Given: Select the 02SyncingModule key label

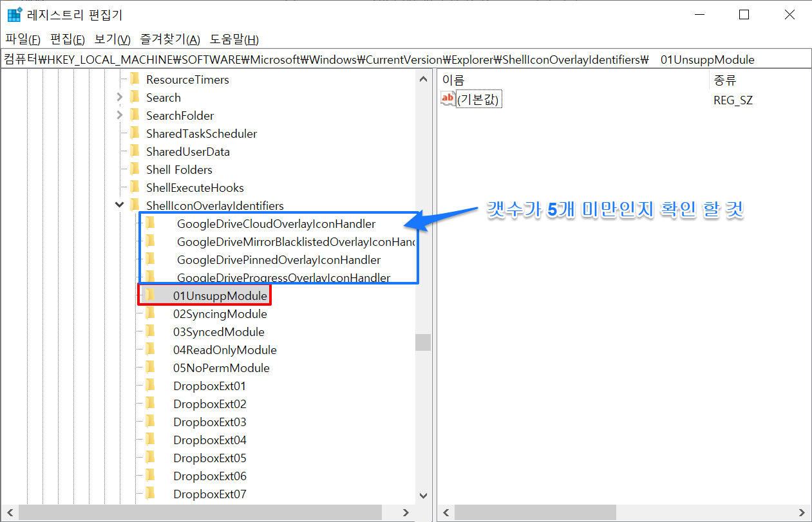Looking at the screenshot, I should pyautogui.click(x=220, y=314).
